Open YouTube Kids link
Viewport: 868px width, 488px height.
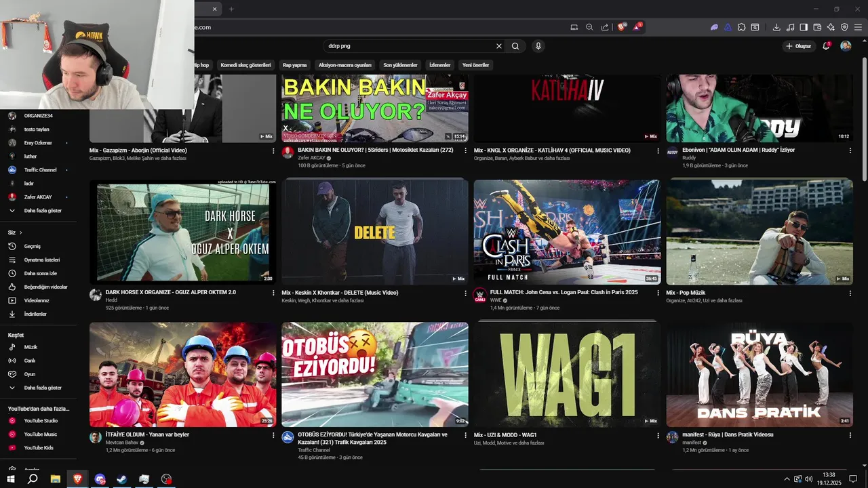point(39,448)
